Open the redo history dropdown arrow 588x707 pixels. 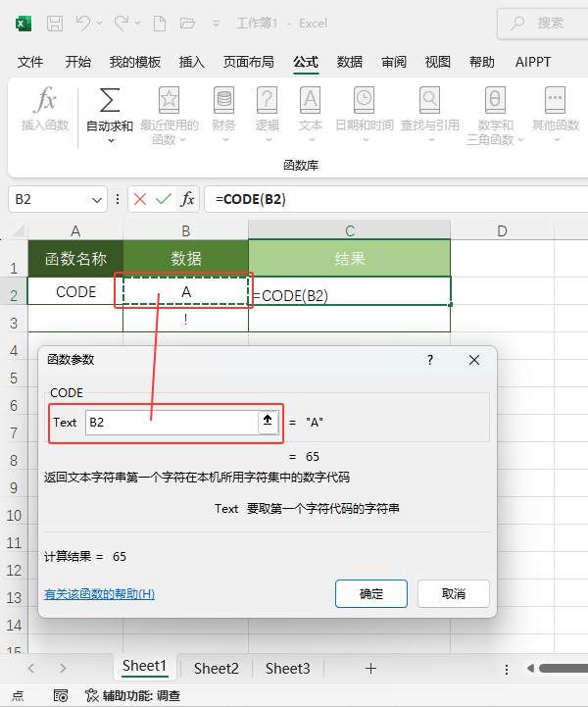pyautogui.click(x=138, y=23)
